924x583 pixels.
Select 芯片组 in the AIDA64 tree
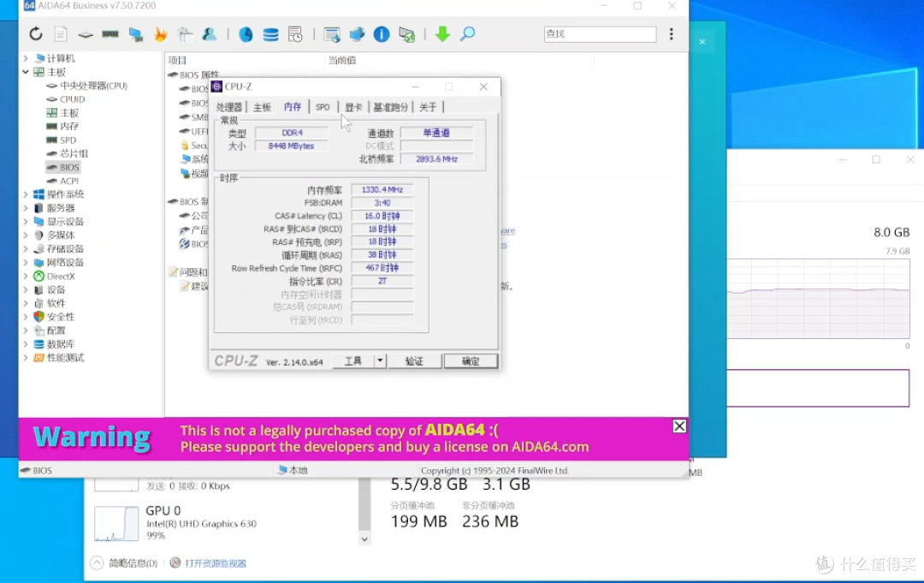tap(74, 153)
